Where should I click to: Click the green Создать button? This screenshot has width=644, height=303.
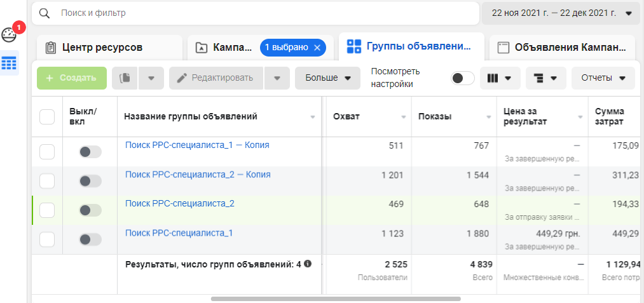pyautogui.click(x=72, y=78)
